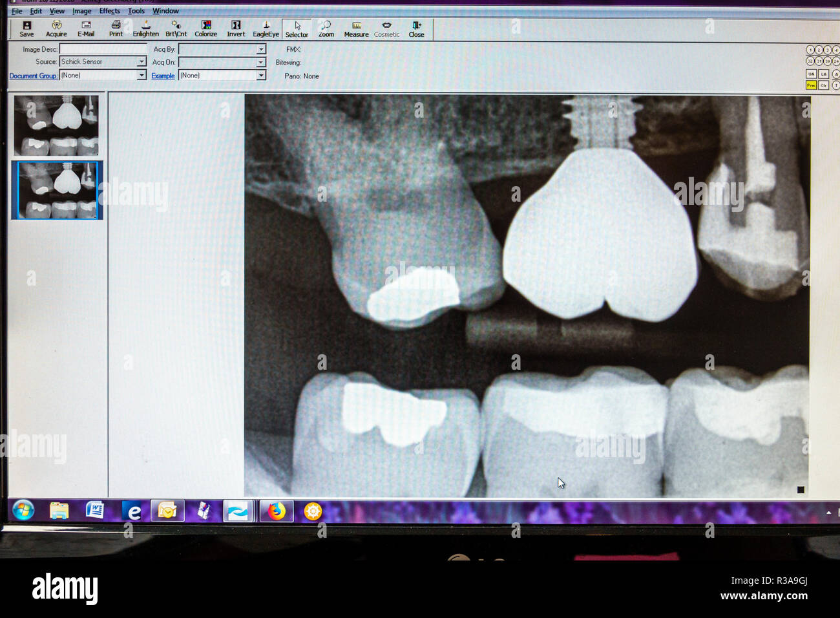
Task: Open the Edit menu
Action: 36,11
